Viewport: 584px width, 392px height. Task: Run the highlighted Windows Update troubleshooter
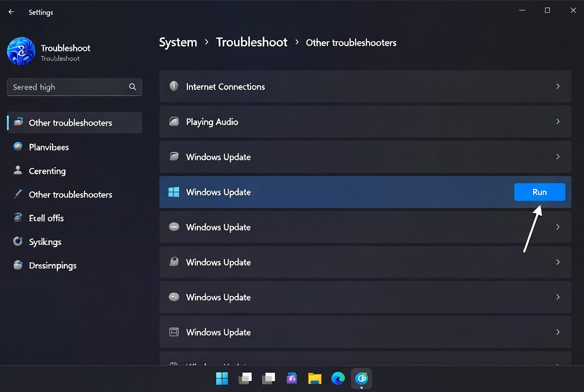[x=539, y=191]
